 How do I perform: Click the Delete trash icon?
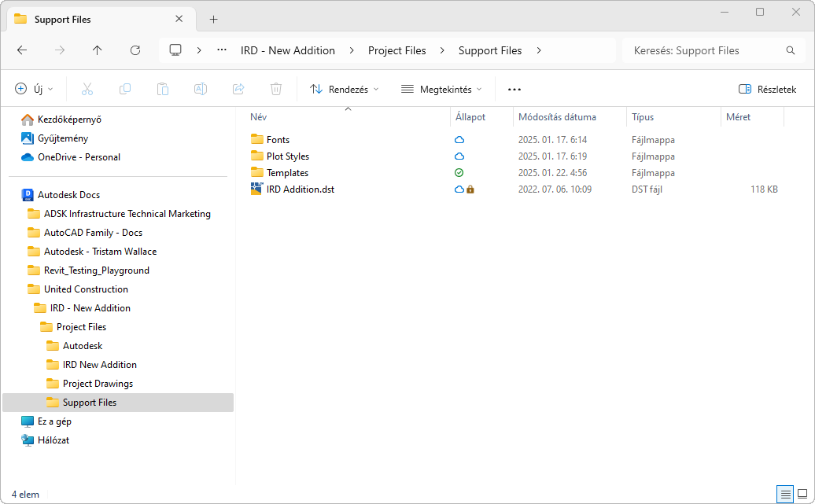pyautogui.click(x=276, y=89)
